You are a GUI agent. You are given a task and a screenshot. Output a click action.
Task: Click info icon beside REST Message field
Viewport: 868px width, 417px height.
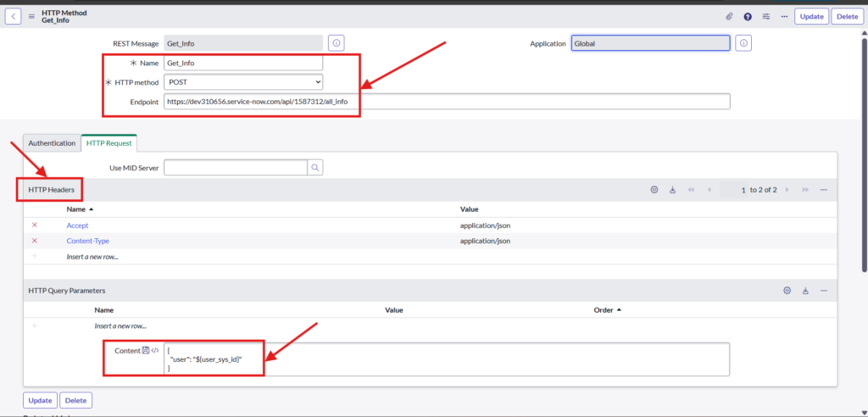click(x=336, y=42)
